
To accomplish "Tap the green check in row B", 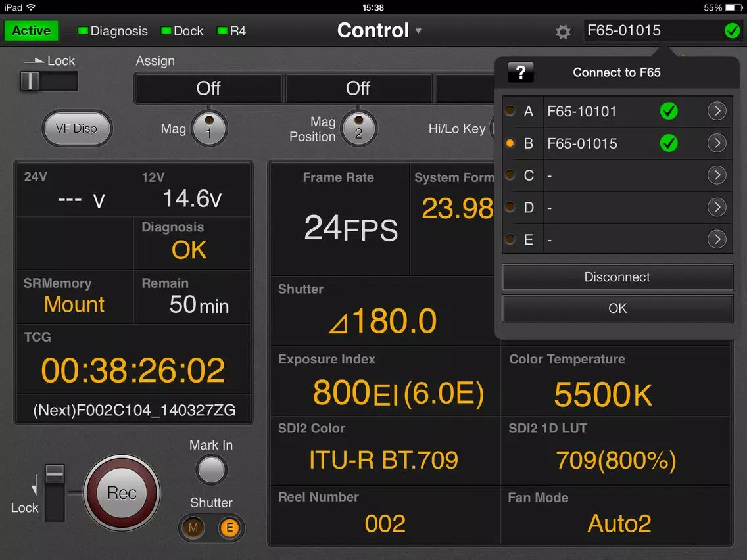I will pos(669,143).
